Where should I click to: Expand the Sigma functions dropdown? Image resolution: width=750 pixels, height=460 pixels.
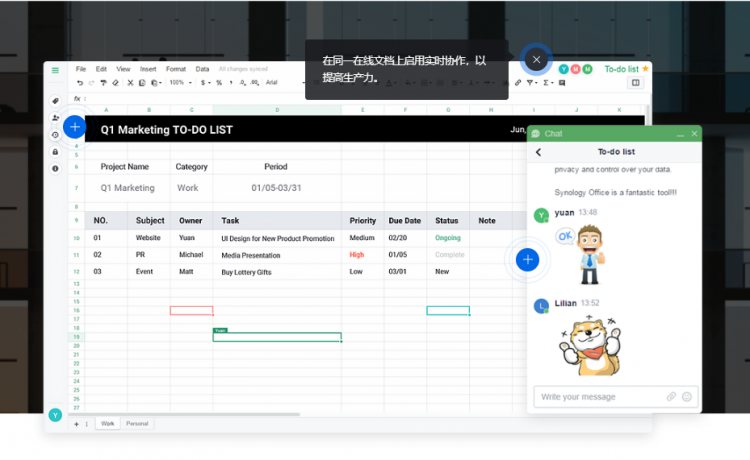(547, 83)
